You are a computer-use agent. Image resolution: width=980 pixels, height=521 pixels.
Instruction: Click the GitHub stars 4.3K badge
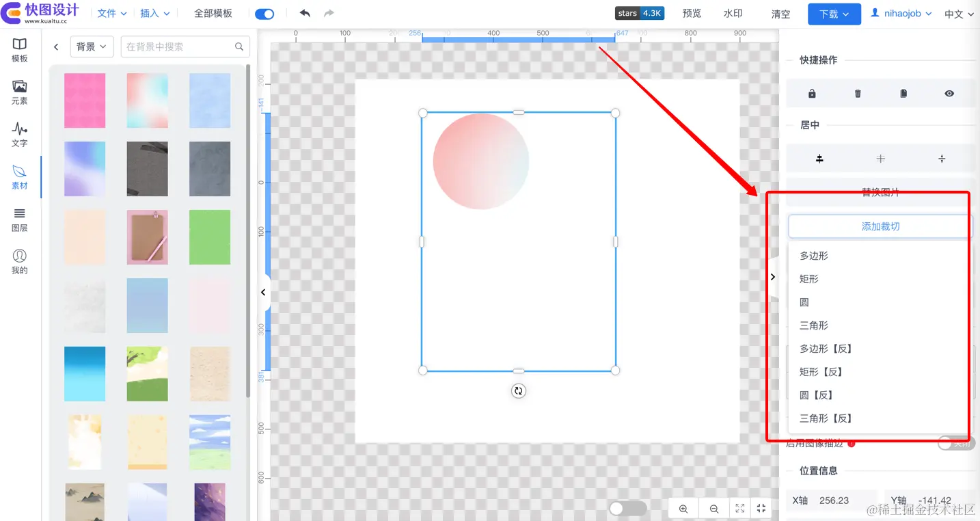640,13
